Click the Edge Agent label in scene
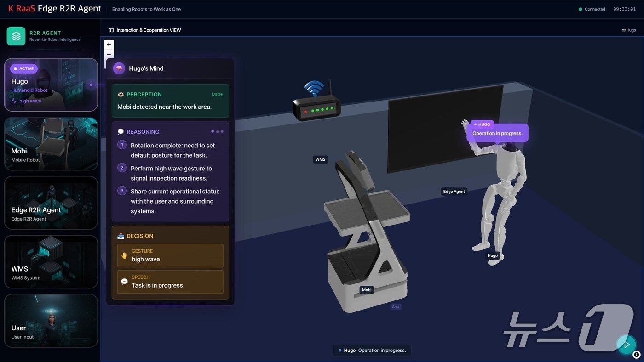 (x=454, y=192)
